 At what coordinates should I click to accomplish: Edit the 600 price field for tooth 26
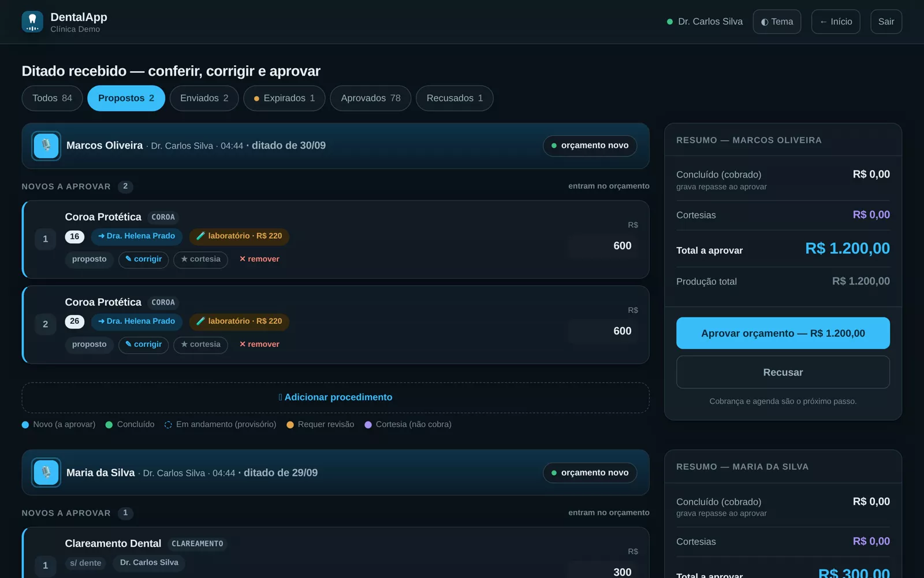pos(603,331)
